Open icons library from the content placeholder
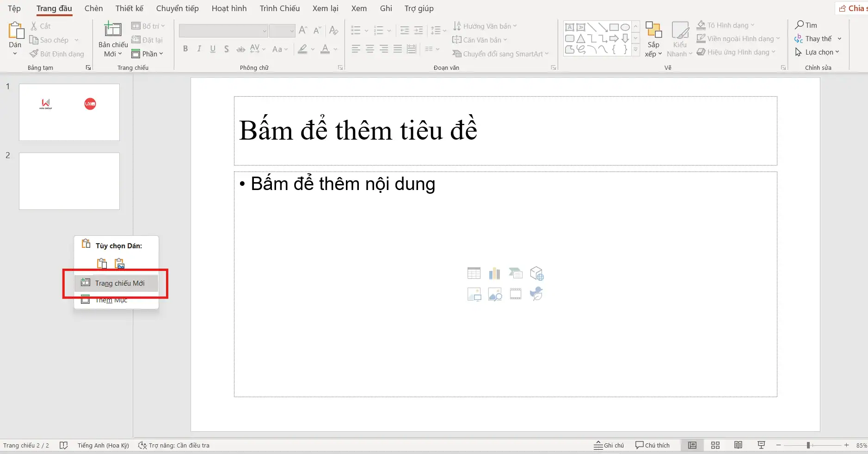This screenshot has height=454, width=868. point(536,294)
